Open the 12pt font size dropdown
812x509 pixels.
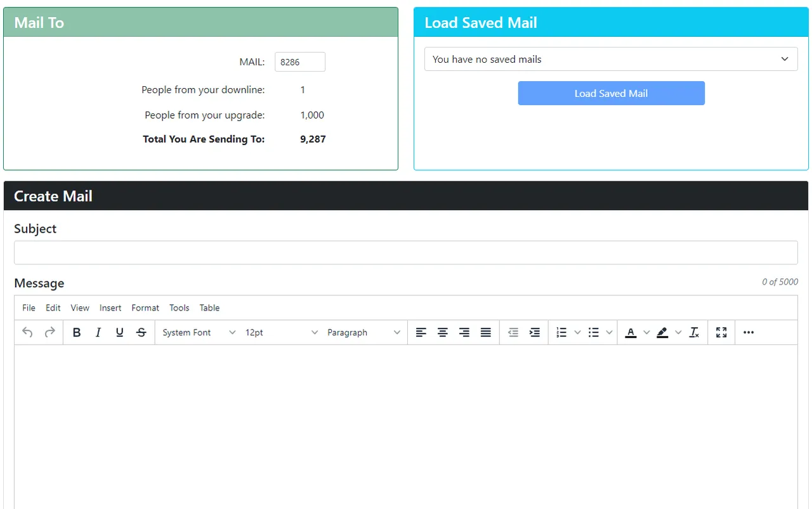[281, 332]
